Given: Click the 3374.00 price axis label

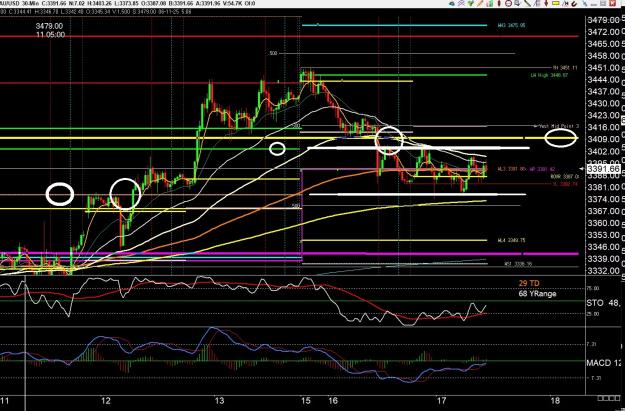Looking at the screenshot, I should (603, 199).
